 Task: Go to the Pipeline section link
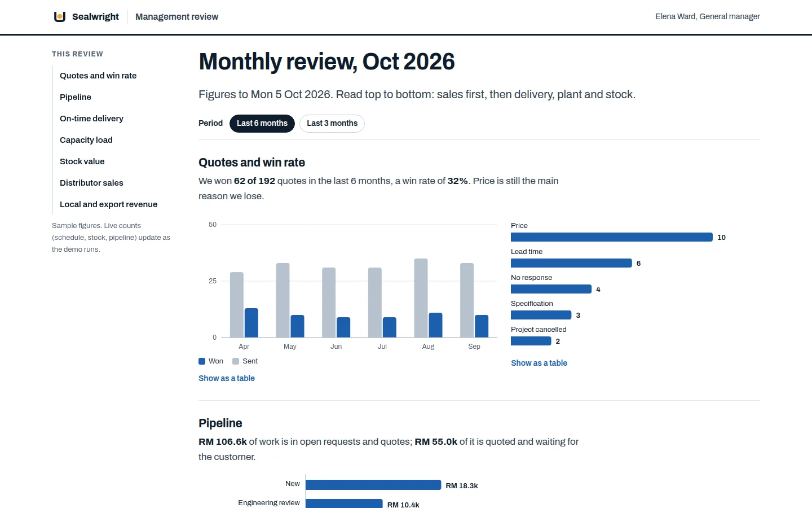[76, 97]
